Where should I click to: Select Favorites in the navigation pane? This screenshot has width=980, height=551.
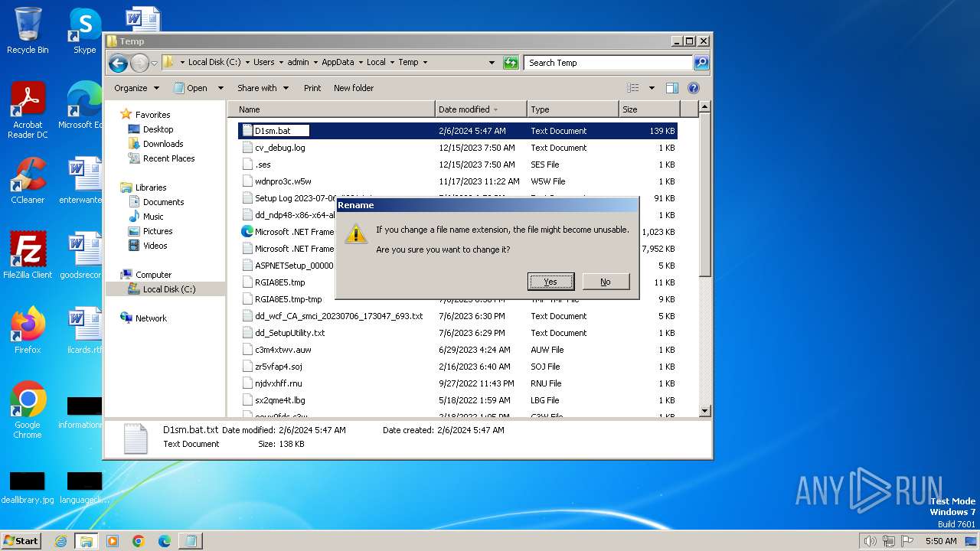tap(152, 115)
